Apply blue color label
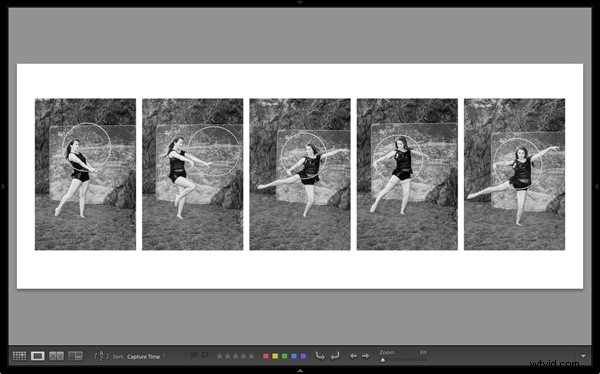The width and height of the screenshot is (600, 374). point(294,356)
